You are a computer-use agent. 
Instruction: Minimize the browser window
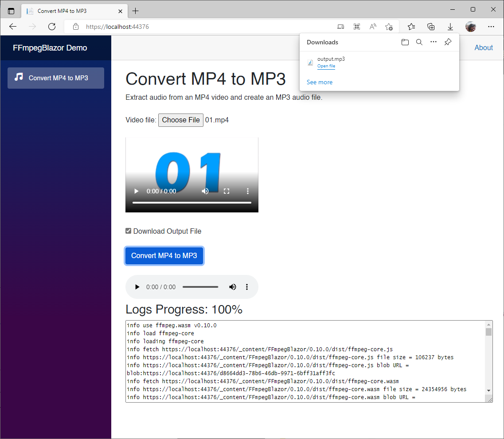(453, 10)
